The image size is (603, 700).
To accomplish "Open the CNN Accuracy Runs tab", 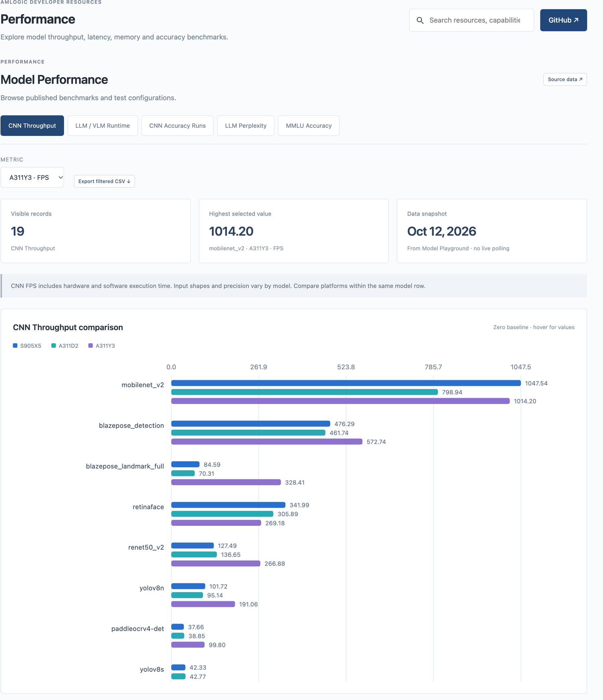I will [x=178, y=126].
